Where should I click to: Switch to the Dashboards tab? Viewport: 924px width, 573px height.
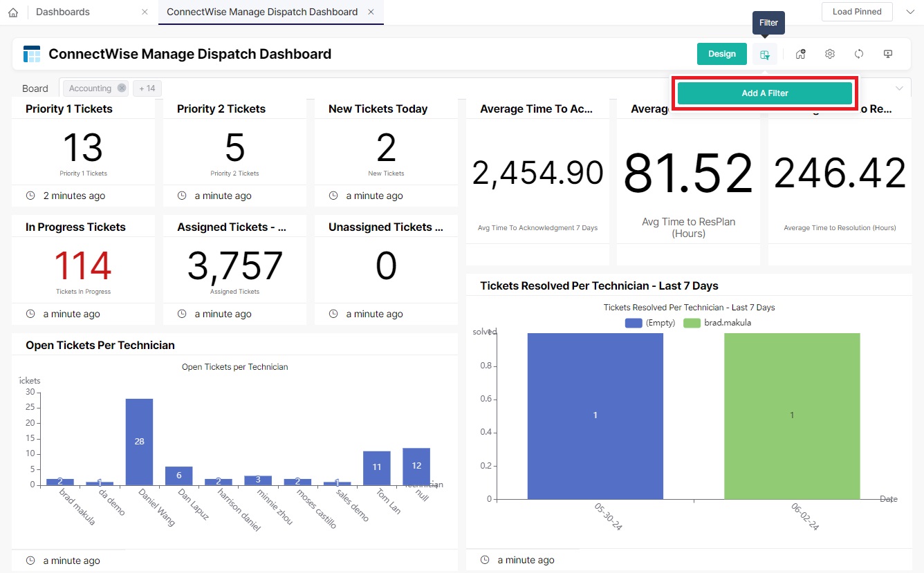tap(62, 12)
